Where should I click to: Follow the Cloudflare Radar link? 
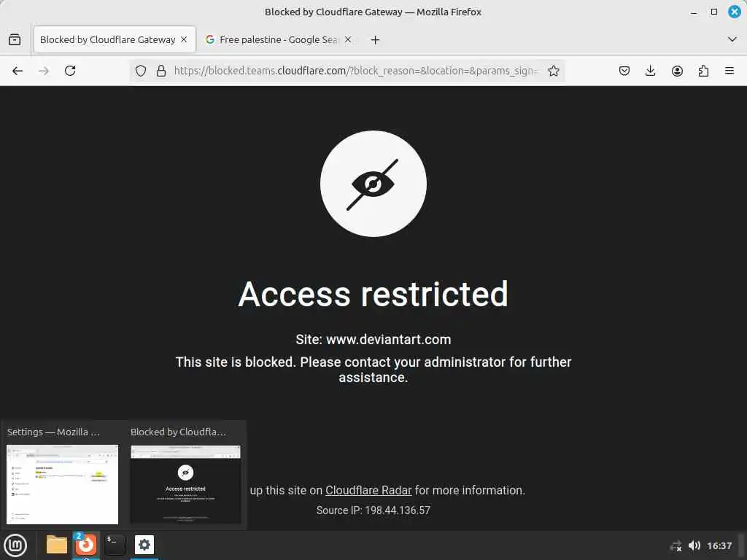click(368, 490)
